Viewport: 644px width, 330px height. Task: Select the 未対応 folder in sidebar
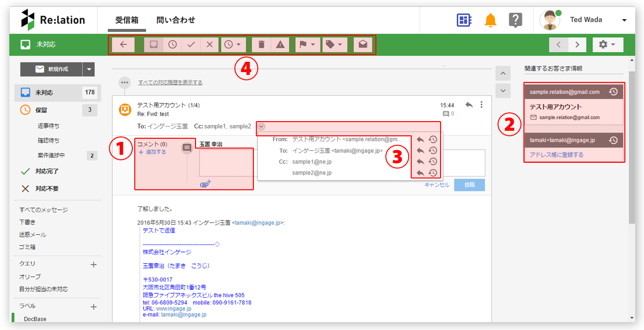pyautogui.click(x=58, y=92)
